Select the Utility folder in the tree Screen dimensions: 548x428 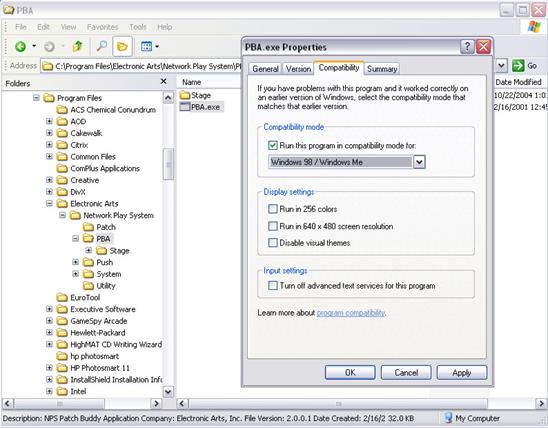coord(99,286)
